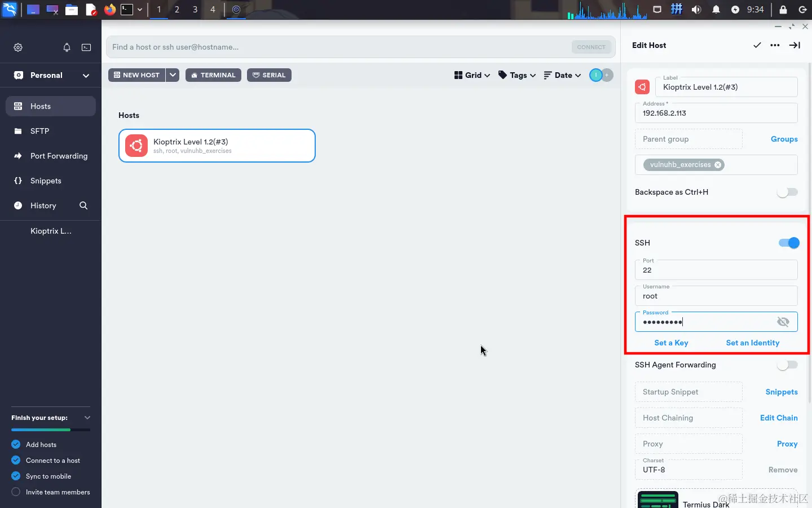
Task: Open the Kioptrix L... session tab in sidebar
Action: (x=51, y=231)
